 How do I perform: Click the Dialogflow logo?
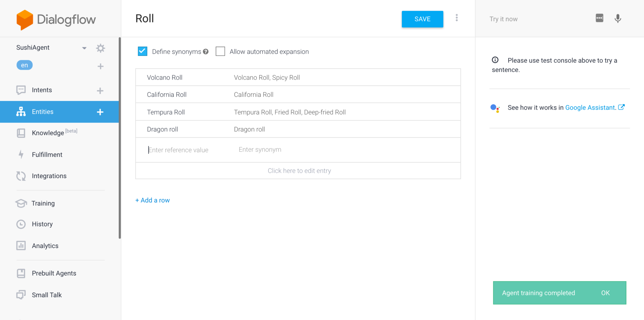[x=56, y=20]
